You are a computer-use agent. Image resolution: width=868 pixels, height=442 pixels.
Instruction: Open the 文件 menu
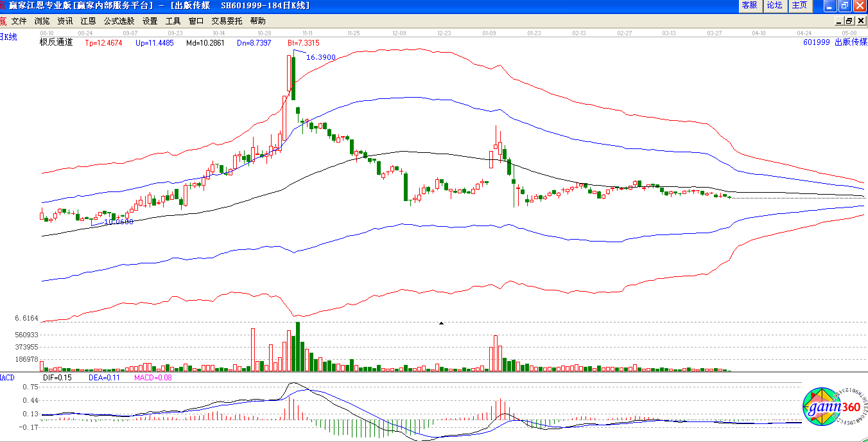19,21
